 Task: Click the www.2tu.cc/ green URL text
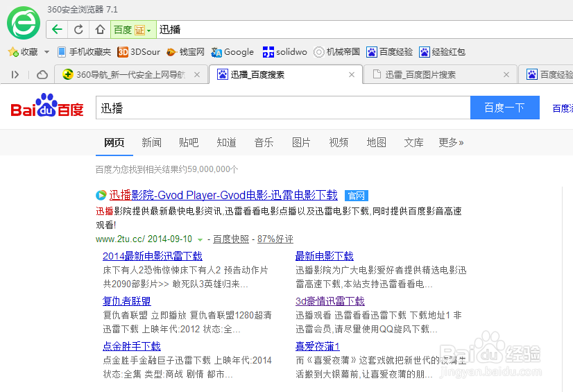[x=121, y=239]
